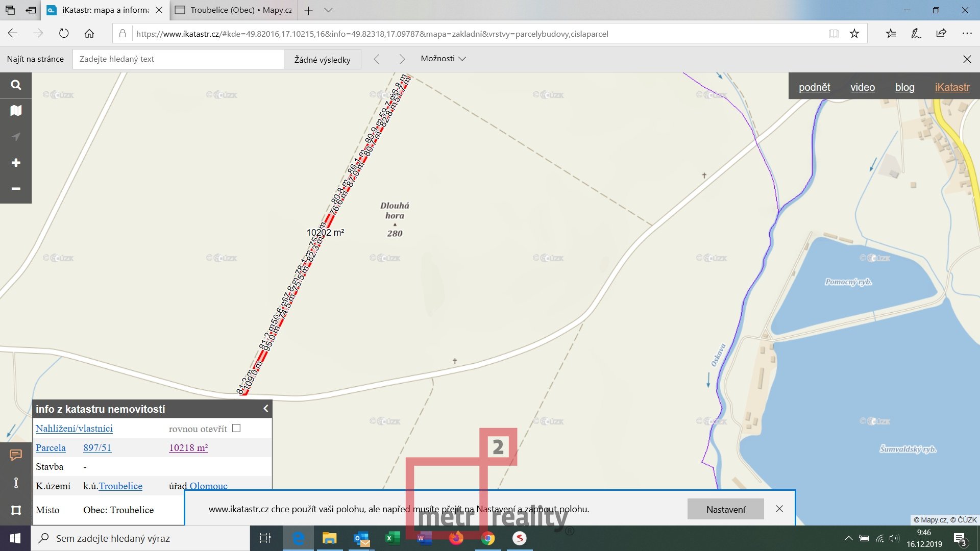Expand the Možnosti find options dropdown
Image resolution: width=980 pixels, height=551 pixels.
click(443, 59)
